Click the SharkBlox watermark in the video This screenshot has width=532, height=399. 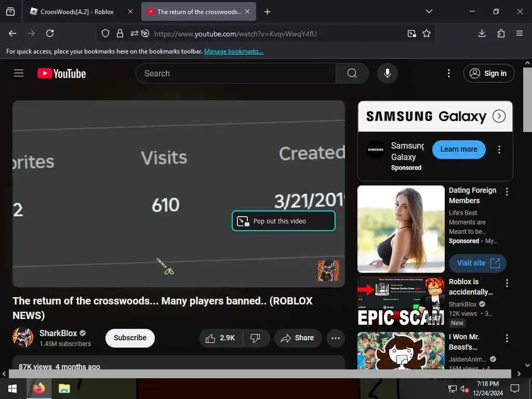click(328, 270)
